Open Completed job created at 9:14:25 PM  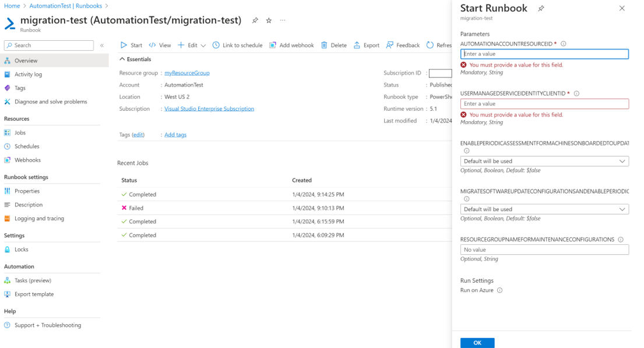pyautogui.click(x=284, y=194)
